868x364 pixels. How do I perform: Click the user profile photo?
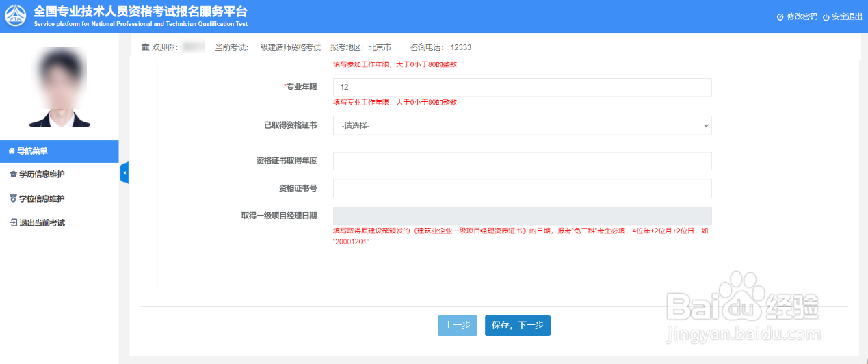(x=60, y=86)
